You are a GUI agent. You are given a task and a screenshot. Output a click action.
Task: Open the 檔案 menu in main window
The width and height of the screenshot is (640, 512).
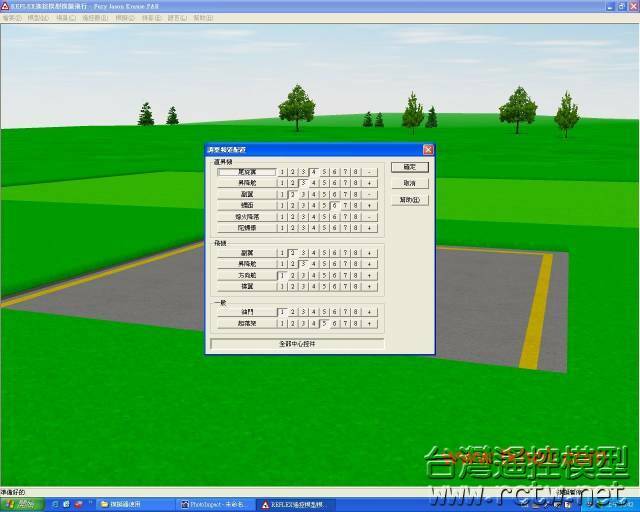11,18
